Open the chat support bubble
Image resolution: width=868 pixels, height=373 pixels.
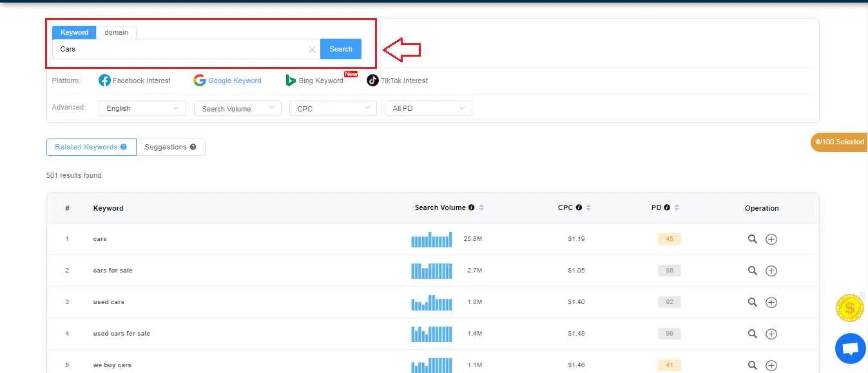coord(850,348)
